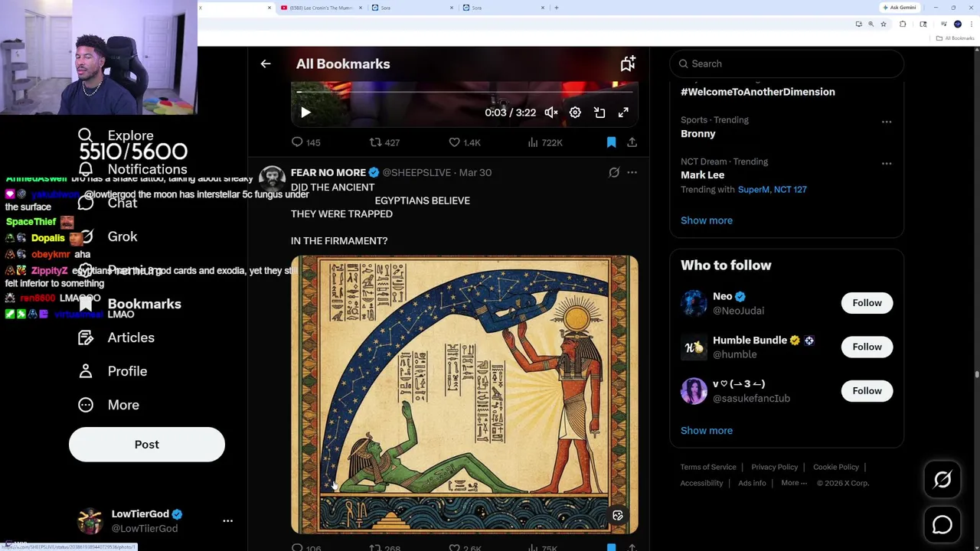Click the Grok explain icon on the FEAR NO MORE post
Image resolution: width=980 pixels, height=551 pixels.
pos(614,173)
